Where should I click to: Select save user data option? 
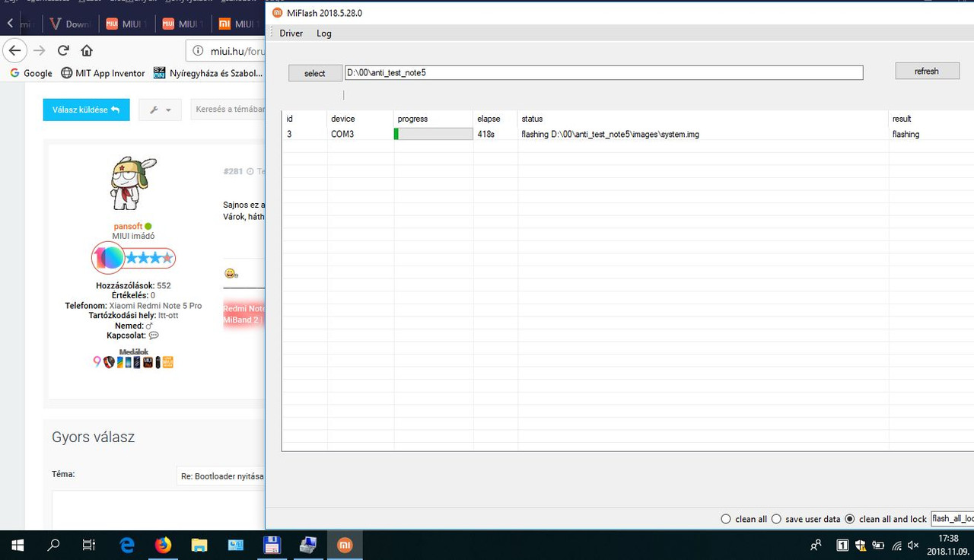click(777, 519)
